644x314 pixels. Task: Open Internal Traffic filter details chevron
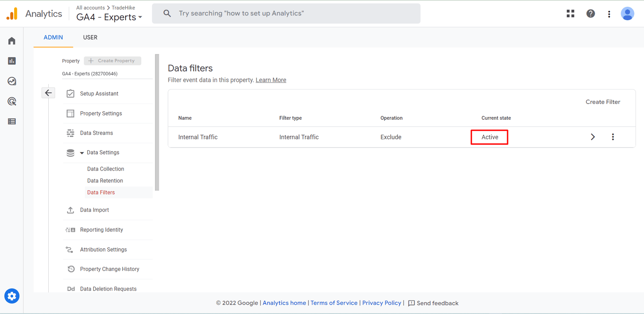593,137
